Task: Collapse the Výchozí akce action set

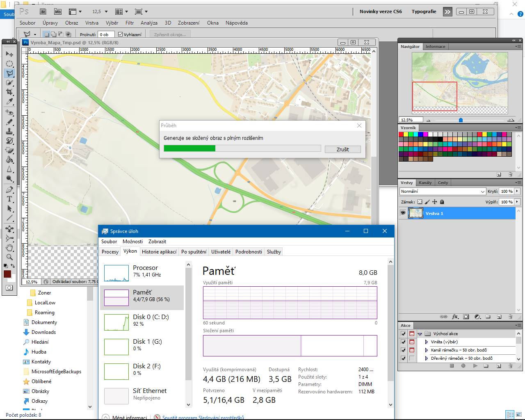Action: tap(420, 334)
